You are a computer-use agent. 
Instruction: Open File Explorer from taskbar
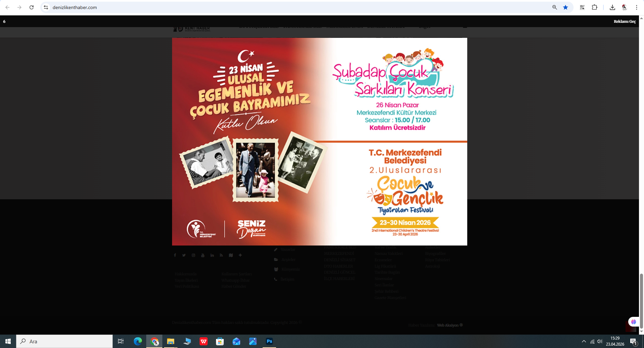click(171, 341)
